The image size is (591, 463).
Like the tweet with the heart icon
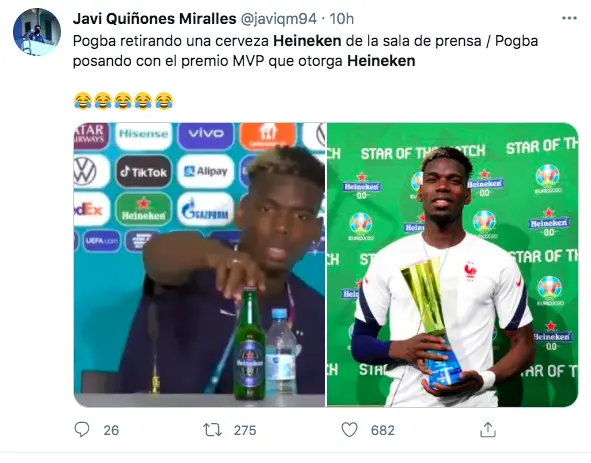tap(349, 430)
